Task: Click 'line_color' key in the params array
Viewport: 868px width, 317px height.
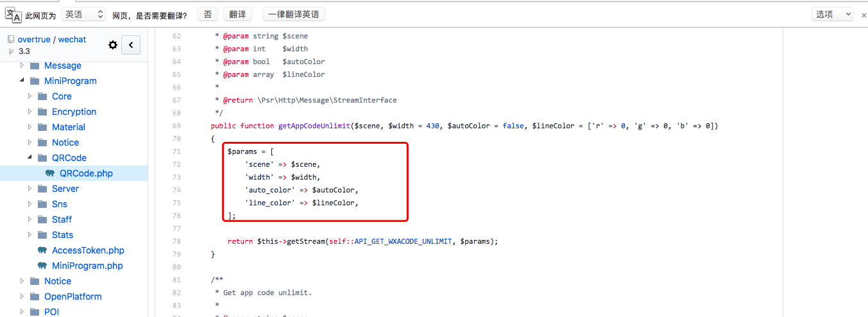Action: [270, 203]
